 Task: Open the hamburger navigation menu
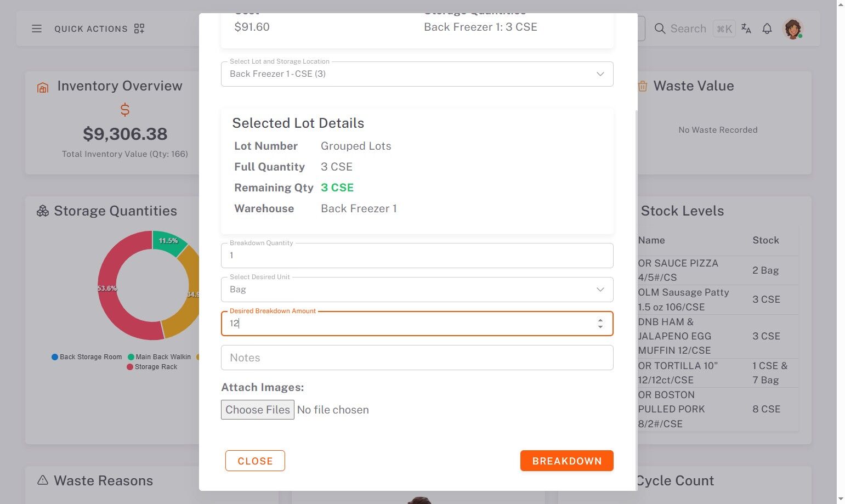click(x=37, y=29)
